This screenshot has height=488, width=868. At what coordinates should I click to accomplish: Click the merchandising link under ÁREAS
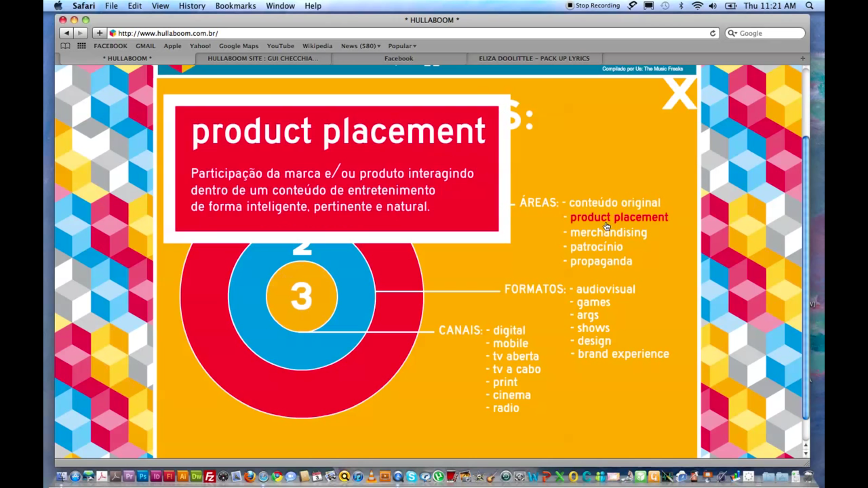click(608, 232)
